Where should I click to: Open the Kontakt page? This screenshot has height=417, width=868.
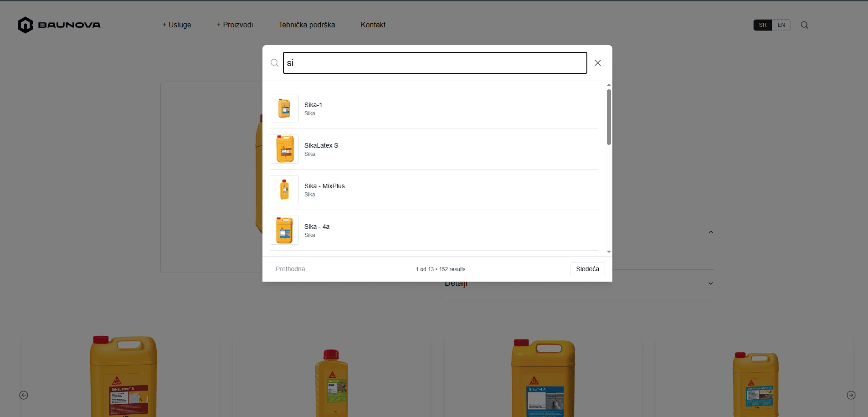click(x=373, y=25)
